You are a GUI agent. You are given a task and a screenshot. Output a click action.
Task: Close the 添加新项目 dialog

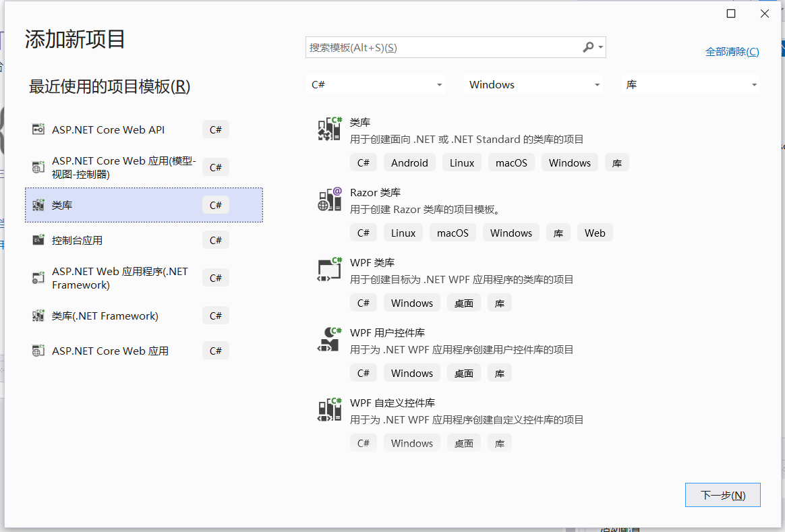(x=765, y=13)
